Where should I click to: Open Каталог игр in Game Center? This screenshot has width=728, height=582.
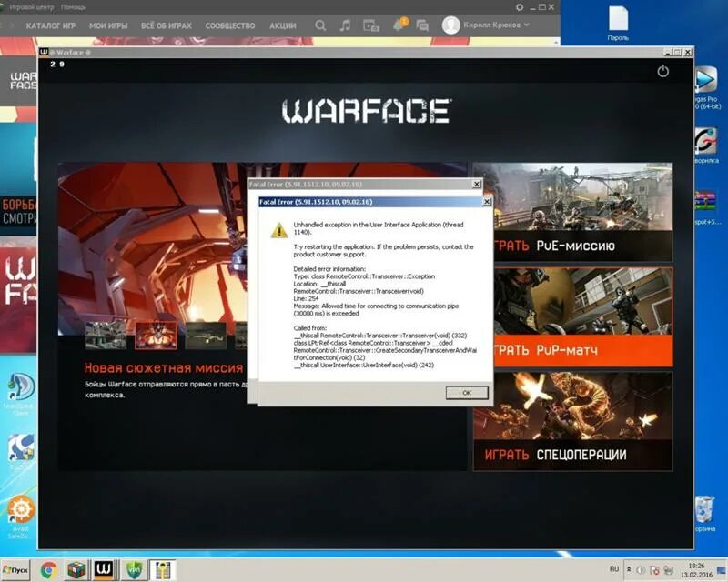coord(51,25)
